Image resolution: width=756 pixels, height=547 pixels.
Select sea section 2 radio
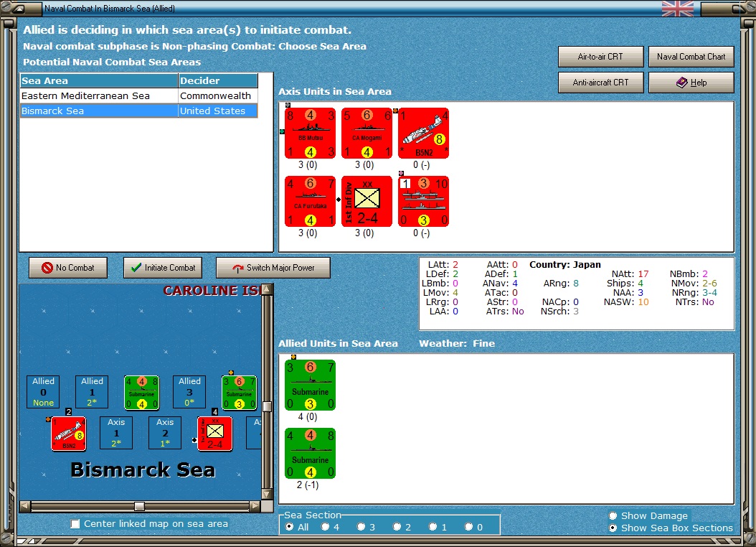click(397, 527)
